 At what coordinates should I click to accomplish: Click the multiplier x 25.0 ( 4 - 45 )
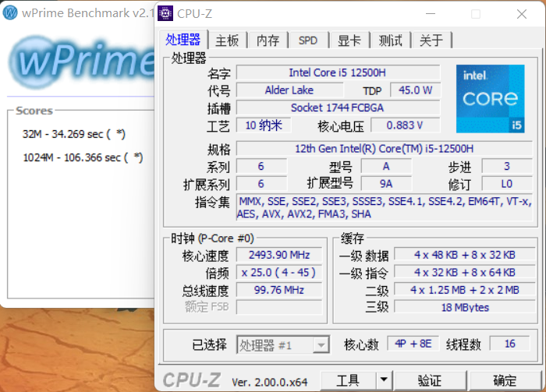279,272
